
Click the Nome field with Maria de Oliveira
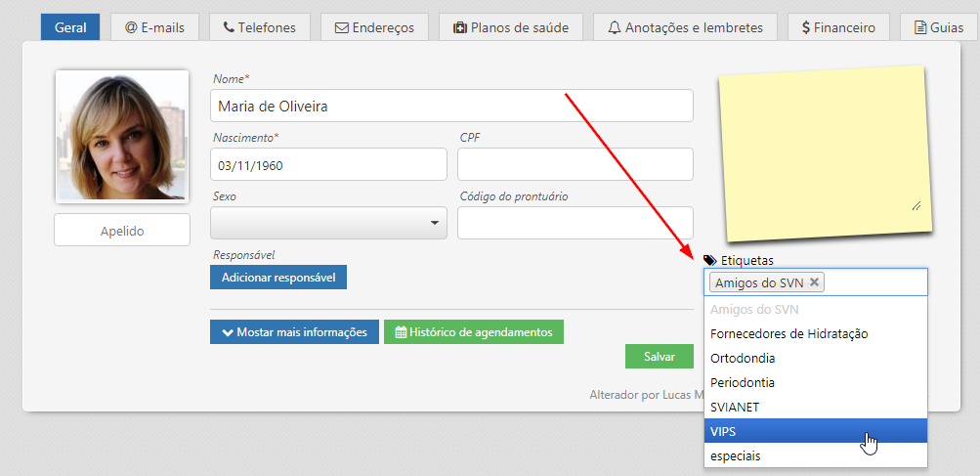point(451,106)
